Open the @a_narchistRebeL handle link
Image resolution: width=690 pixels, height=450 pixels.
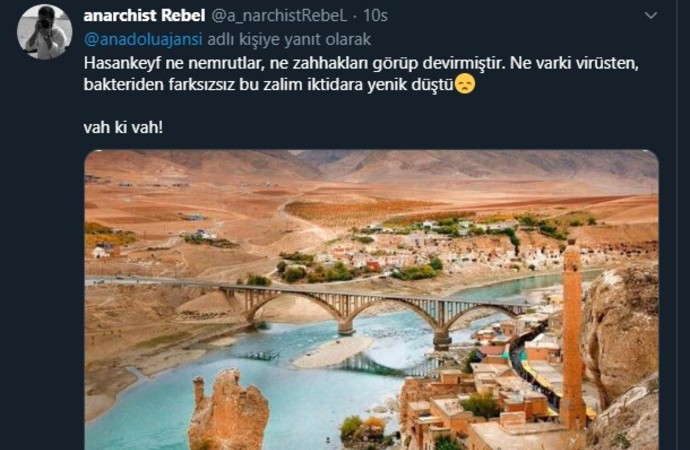pos(279,16)
